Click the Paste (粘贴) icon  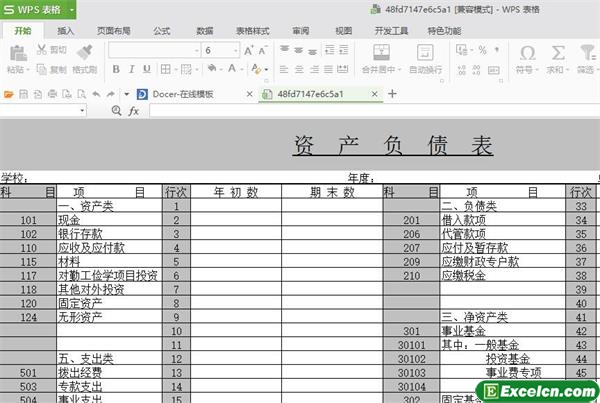[x=15, y=53]
